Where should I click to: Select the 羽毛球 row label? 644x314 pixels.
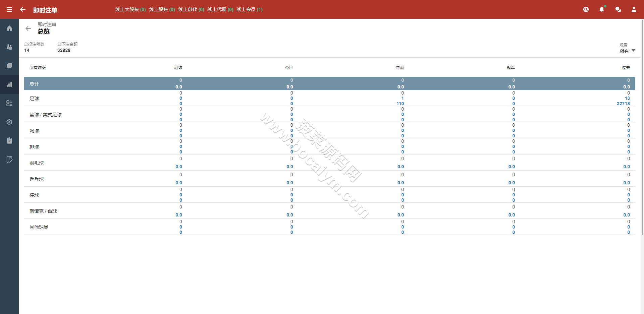[37, 163]
